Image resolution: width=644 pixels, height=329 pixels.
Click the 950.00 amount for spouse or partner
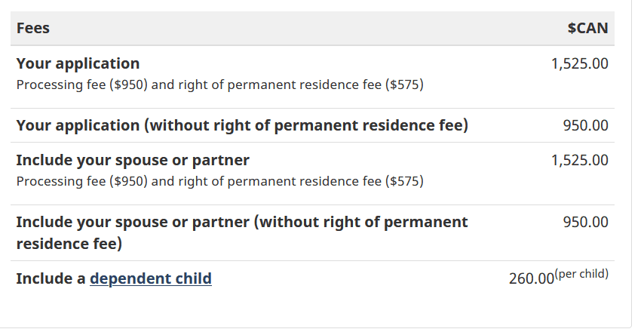pos(586,222)
